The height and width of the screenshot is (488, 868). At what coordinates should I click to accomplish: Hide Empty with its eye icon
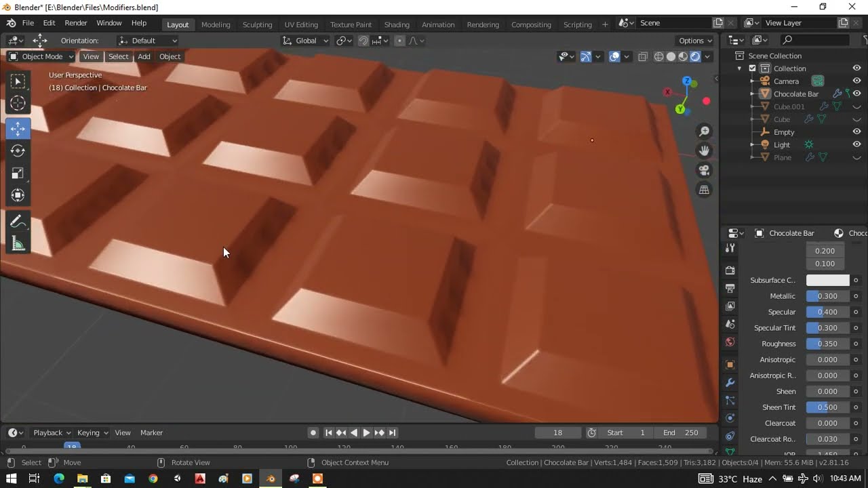[856, 132]
